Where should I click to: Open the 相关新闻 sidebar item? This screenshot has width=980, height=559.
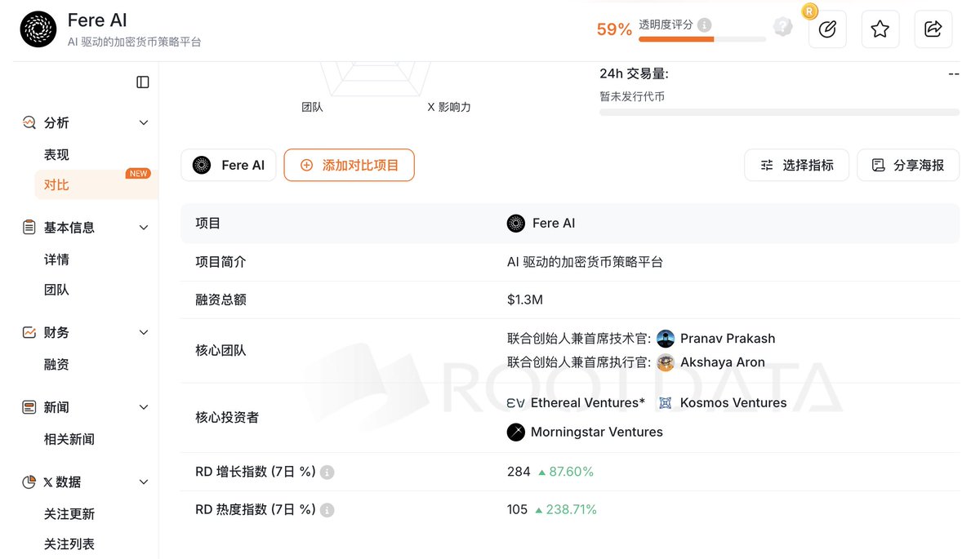(x=69, y=439)
